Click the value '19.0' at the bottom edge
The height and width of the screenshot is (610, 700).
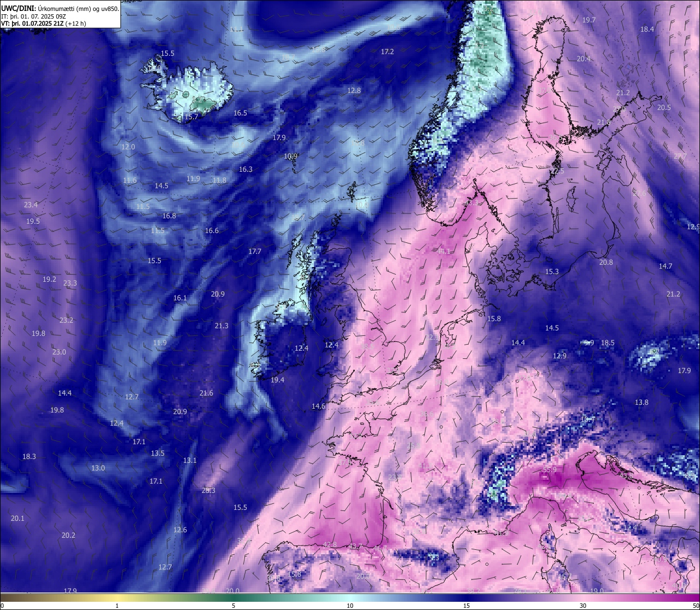(x=597, y=591)
